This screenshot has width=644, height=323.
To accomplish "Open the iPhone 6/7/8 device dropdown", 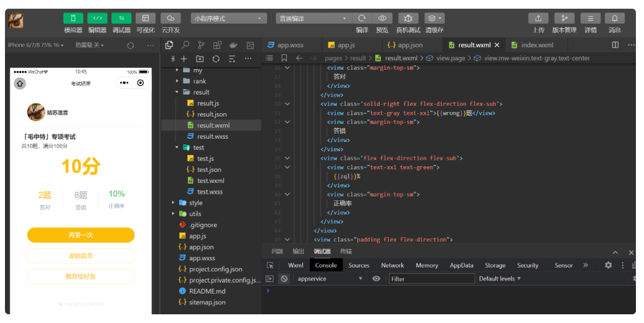I will 35,45.
